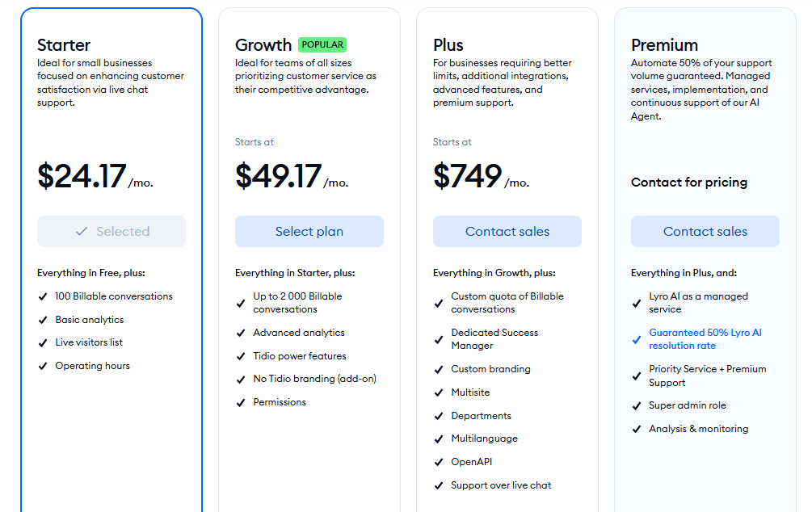Image resolution: width=812 pixels, height=512 pixels.
Task: Click checkmark next to Super admin role
Action: pos(637,406)
